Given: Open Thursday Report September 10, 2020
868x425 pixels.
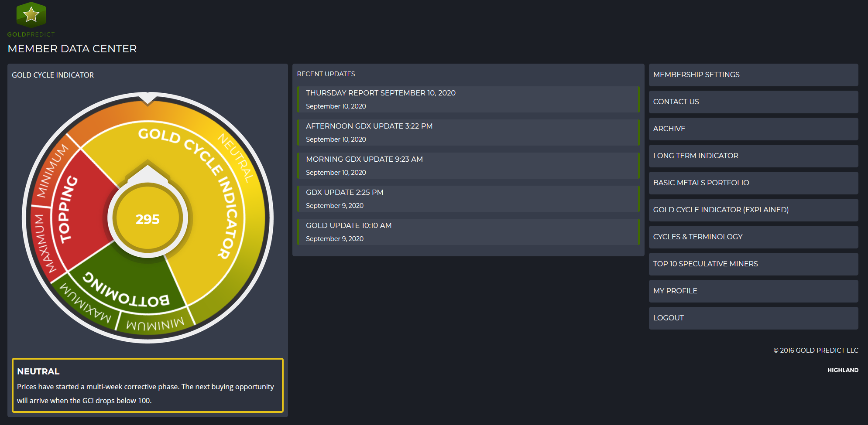Looking at the screenshot, I should pos(380,93).
